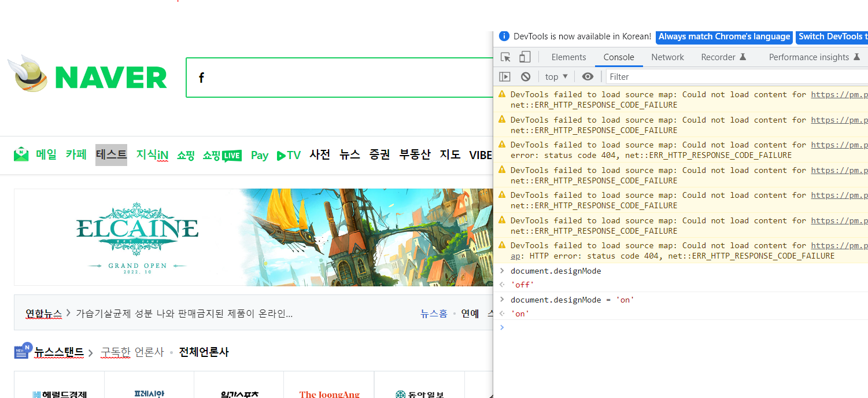Open the Performance insights tab
Image resolution: width=868 pixels, height=398 pixels.
814,57
